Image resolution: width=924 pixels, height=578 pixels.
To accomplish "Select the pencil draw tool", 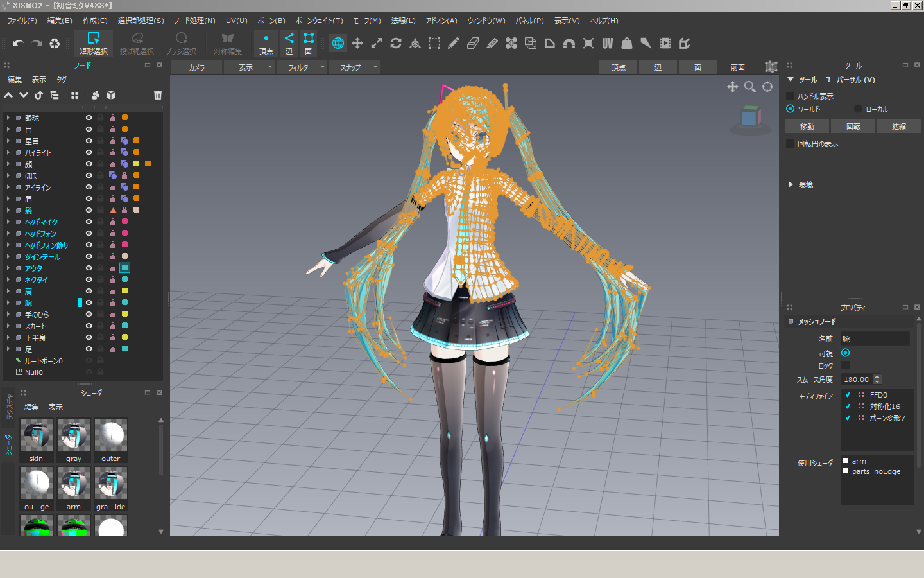I will pyautogui.click(x=454, y=43).
